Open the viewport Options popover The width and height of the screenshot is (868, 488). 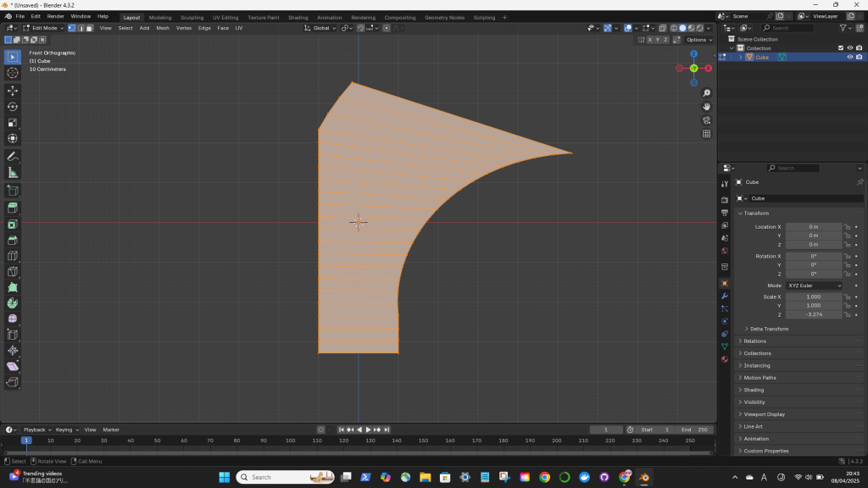click(698, 40)
